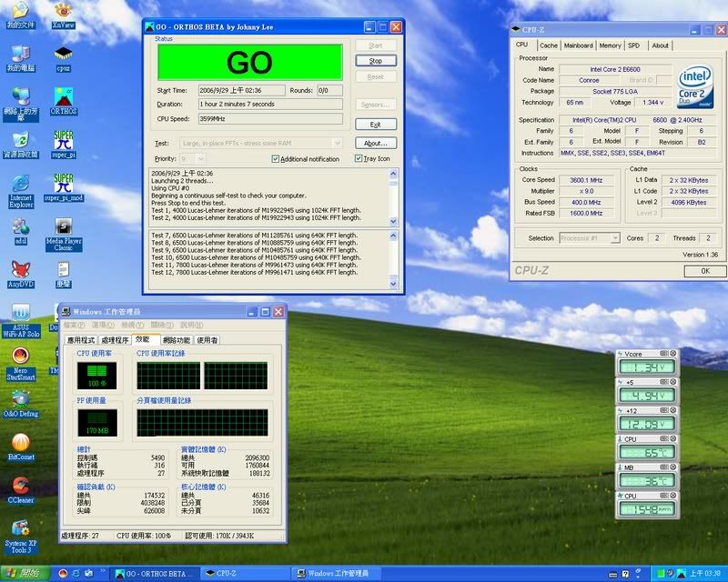Screen dimensions: 728x582
Task: Click the CPU temperature 65°C readout
Action: (x=645, y=453)
